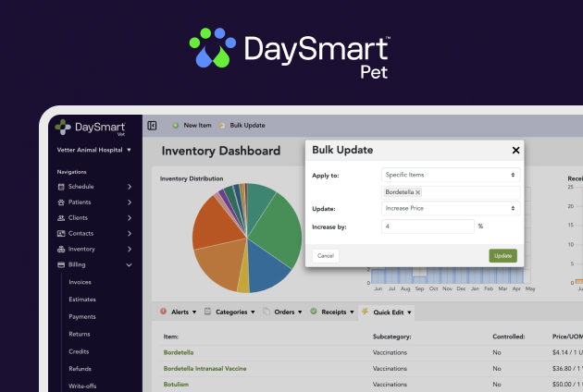Click the DaySmart Vet logo in the sidebar
This screenshot has height=392, width=583.
pyautogui.click(x=91, y=128)
